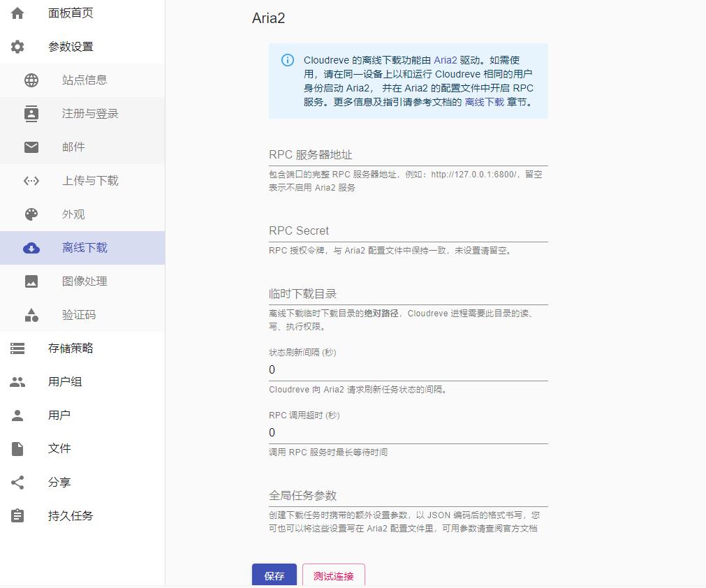Focus the RPC 服务器地址 input field
Viewport: 706px width, 588px height.
pos(408,155)
